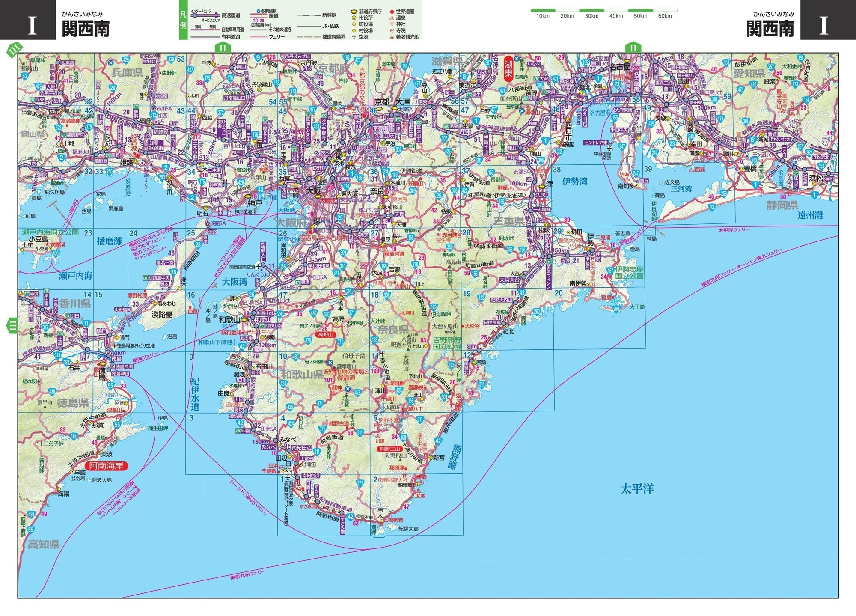Click the 関西南 title at top left
The image size is (856, 616).
pos(86,29)
